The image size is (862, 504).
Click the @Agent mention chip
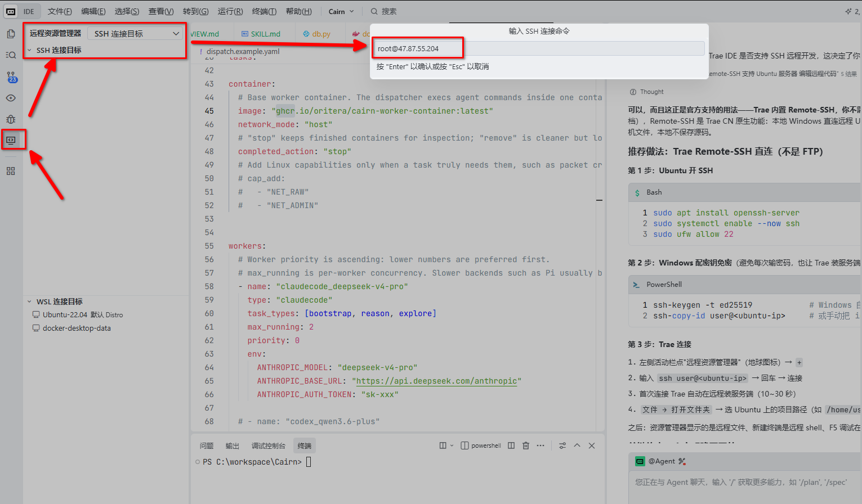click(x=656, y=461)
